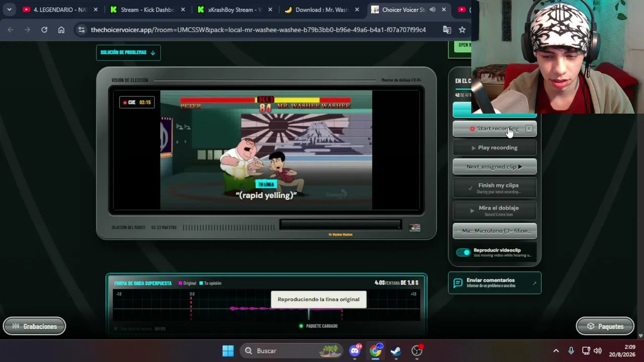This screenshot has height=362, width=644.
Task: Open the tab search dropdown arrow
Action: (9, 10)
